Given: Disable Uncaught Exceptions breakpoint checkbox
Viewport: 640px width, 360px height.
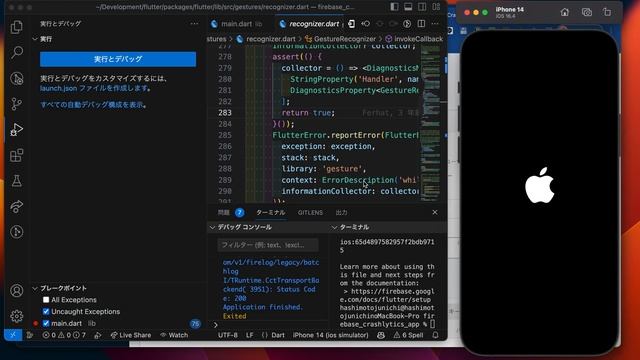Looking at the screenshot, I should tap(46, 311).
